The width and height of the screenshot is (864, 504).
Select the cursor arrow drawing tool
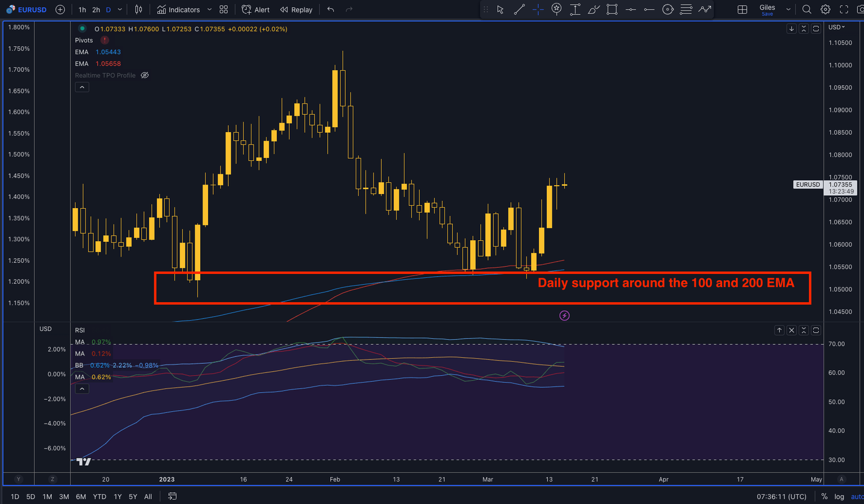[500, 10]
